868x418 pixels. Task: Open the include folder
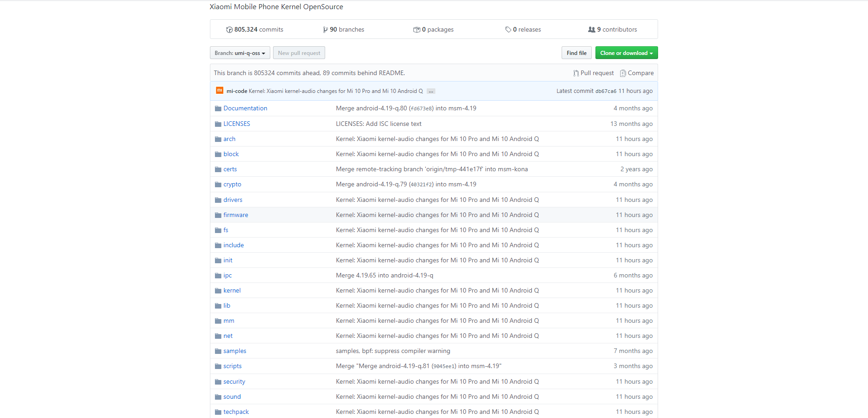pos(233,245)
